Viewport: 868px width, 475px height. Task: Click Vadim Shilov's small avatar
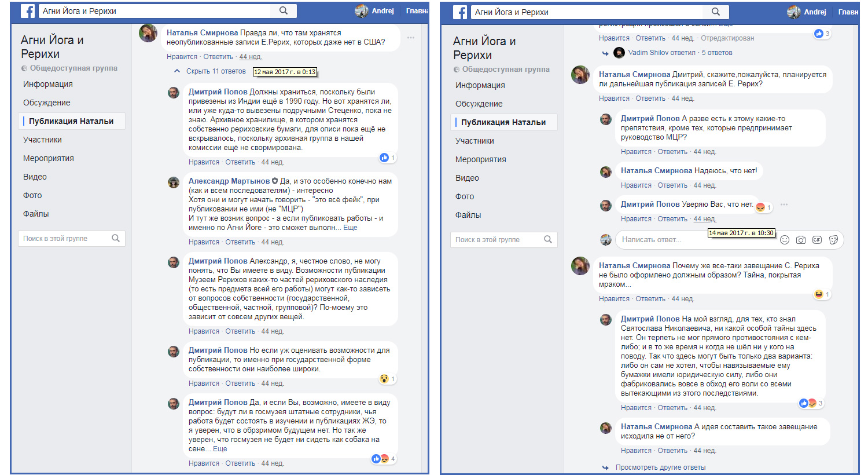[x=619, y=53]
